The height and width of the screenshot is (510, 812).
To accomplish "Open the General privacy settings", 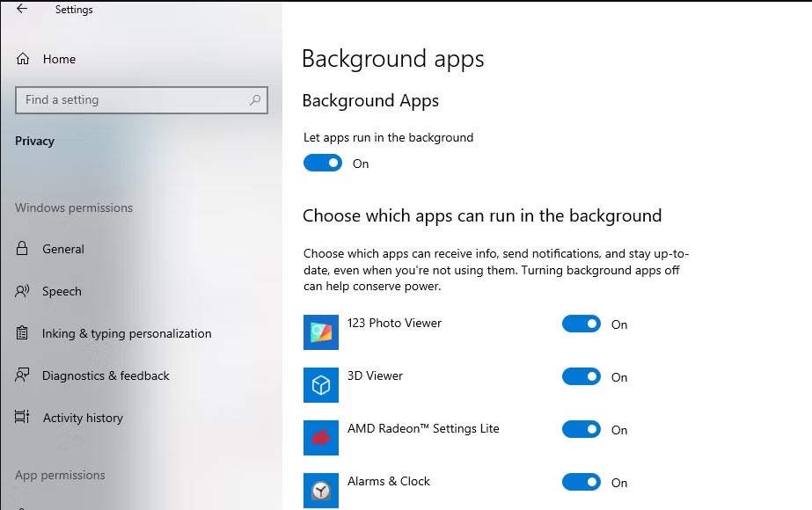I will pyautogui.click(x=63, y=249).
